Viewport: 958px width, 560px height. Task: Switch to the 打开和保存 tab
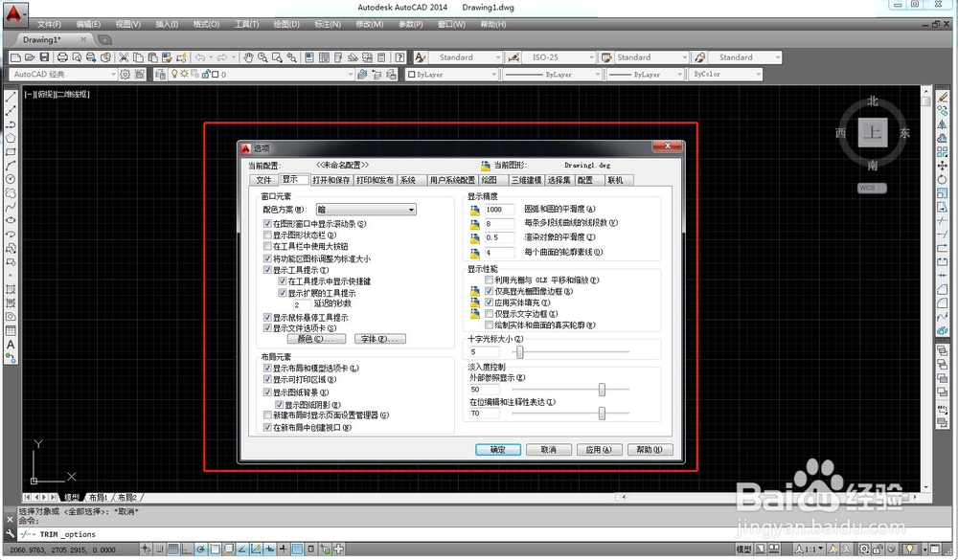[331, 180]
